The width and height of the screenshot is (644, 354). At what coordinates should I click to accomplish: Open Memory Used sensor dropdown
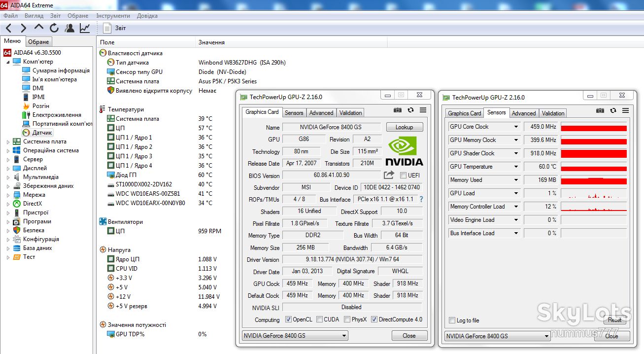pyautogui.click(x=516, y=180)
